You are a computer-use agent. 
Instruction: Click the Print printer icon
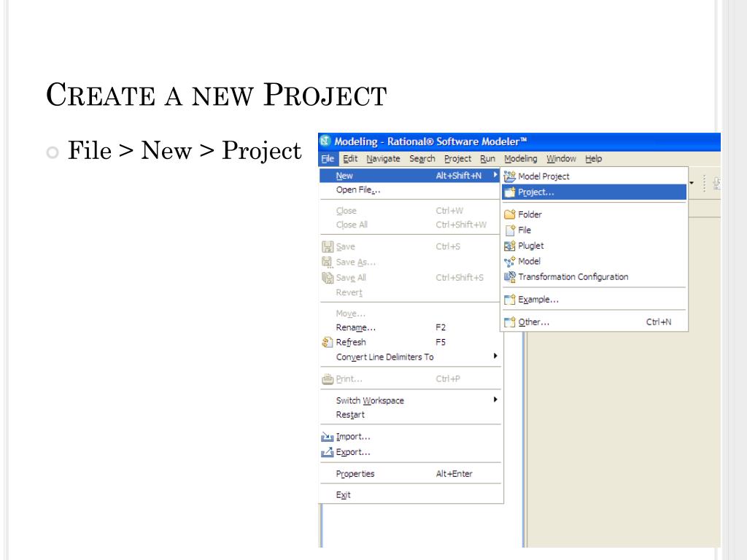pyautogui.click(x=328, y=379)
